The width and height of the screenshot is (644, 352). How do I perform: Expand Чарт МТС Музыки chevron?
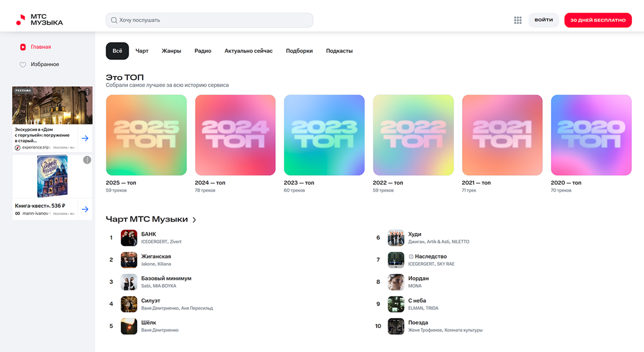click(194, 220)
